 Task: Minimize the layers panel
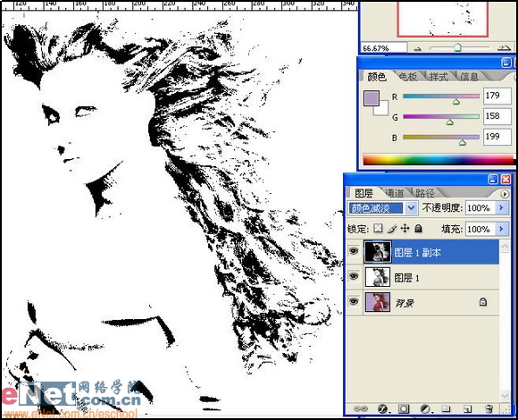point(493,179)
